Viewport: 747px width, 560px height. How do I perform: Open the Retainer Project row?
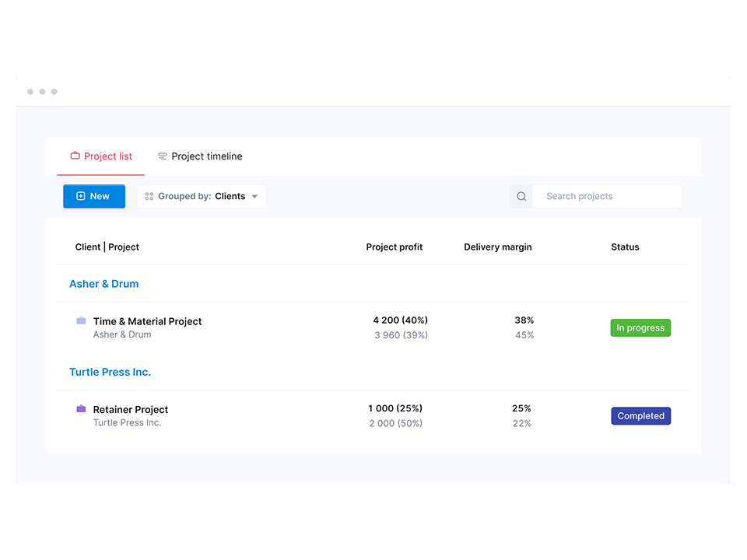pyautogui.click(x=131, y=410)
